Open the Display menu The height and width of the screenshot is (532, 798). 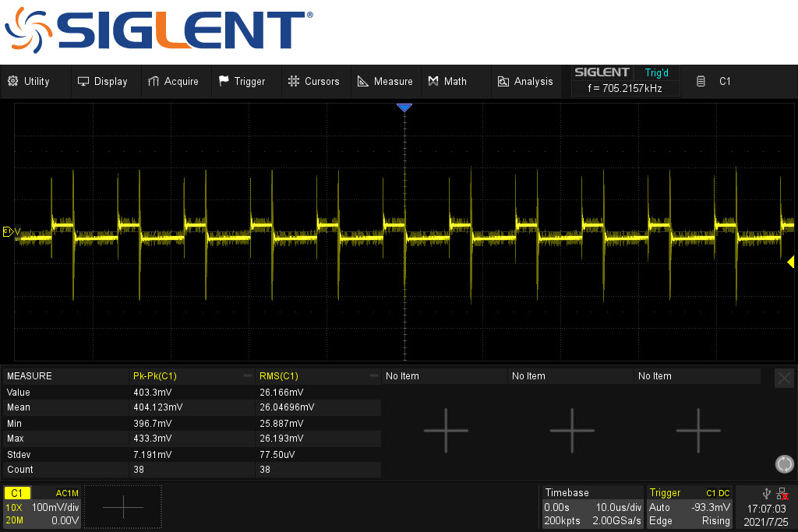point(102,81)
